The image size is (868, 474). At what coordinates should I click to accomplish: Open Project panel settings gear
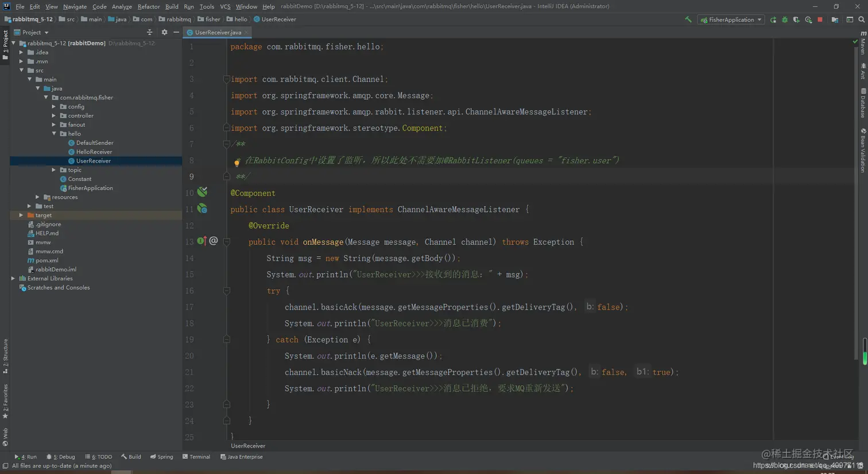(164, 32)
